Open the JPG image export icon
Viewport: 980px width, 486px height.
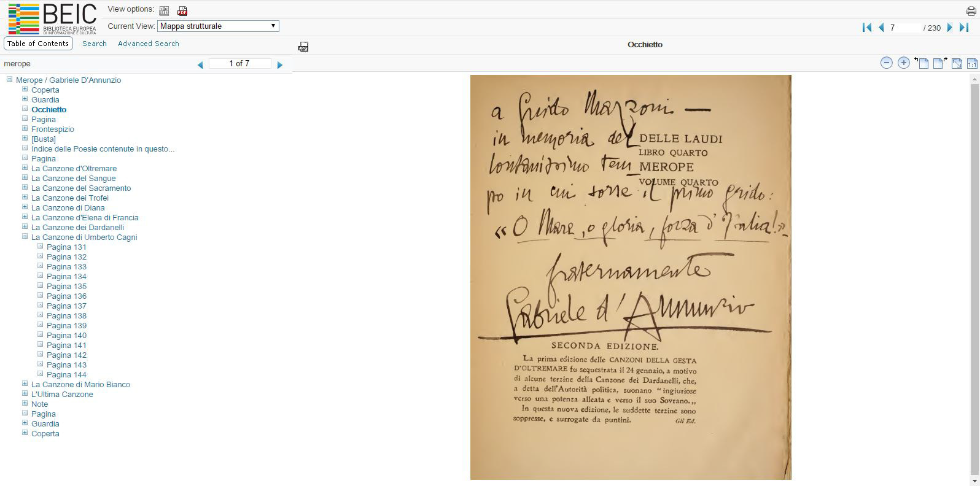pos(303,47)
